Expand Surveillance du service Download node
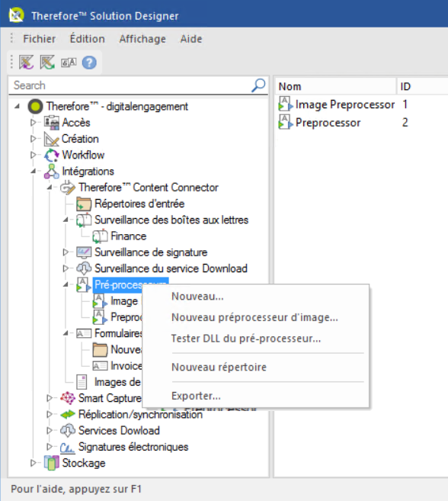 tap(66, 268)
